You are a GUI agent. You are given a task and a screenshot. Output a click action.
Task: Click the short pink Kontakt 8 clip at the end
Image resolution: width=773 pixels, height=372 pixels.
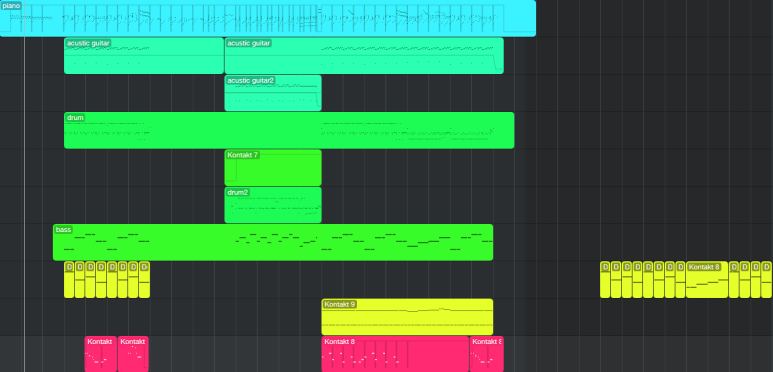pyautogui.click(x=487, y=354)
